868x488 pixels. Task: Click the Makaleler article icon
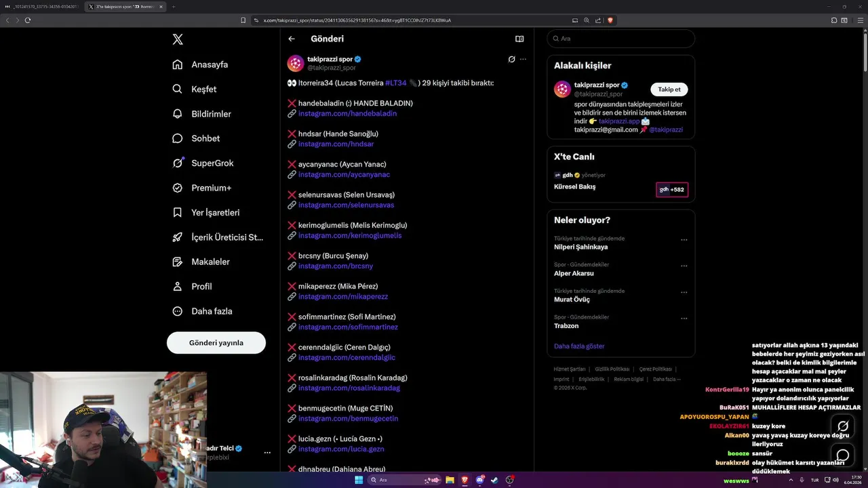(178, 262)
